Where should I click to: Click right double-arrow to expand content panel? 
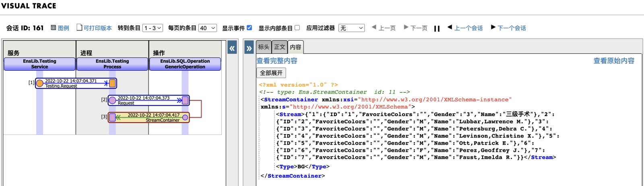click(x=249, y=49)
